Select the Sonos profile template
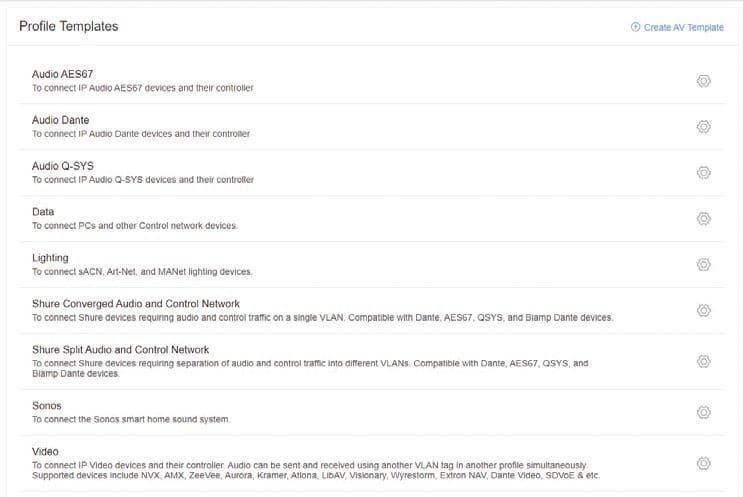The image size is (743, 497). [47, 406]
